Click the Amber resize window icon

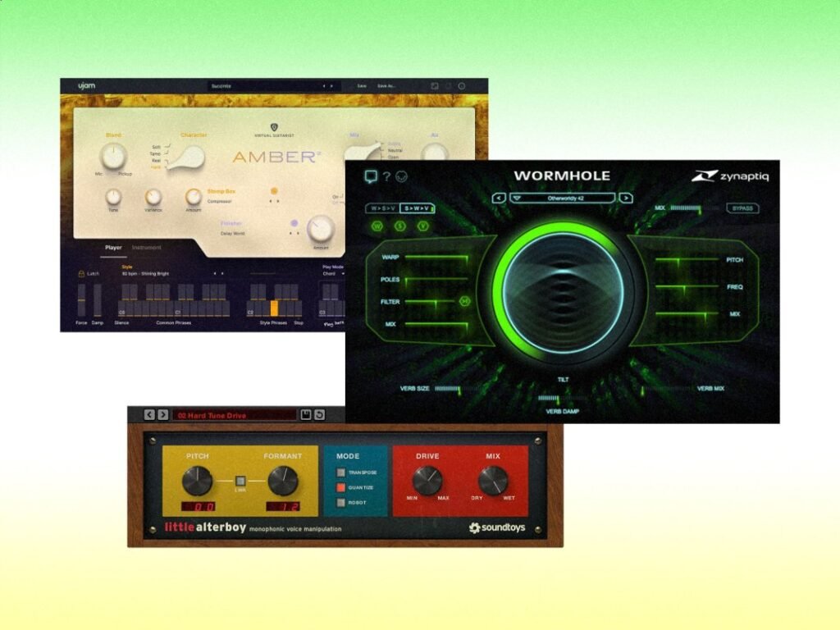coord(435,85)
